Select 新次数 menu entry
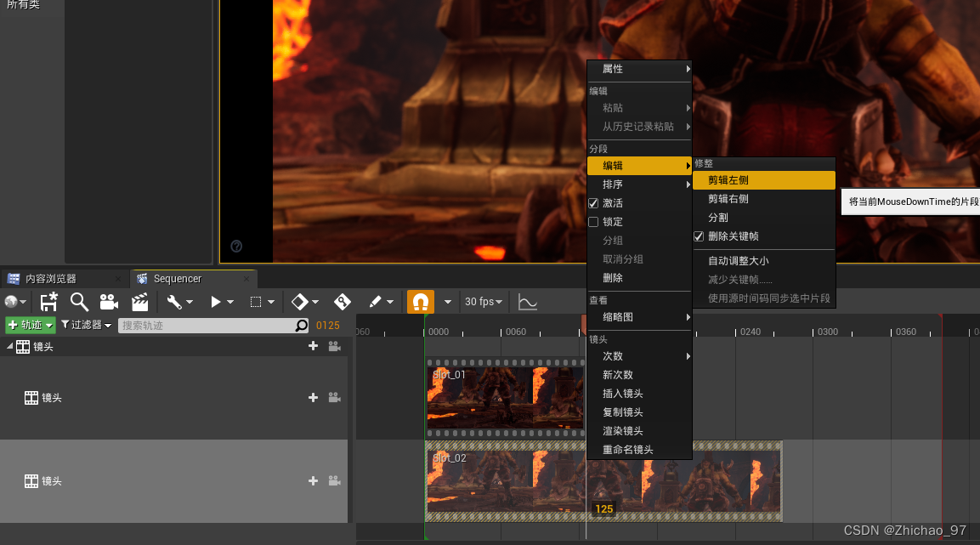The width and height of the screenshot is (980, 545). [639, 374]
